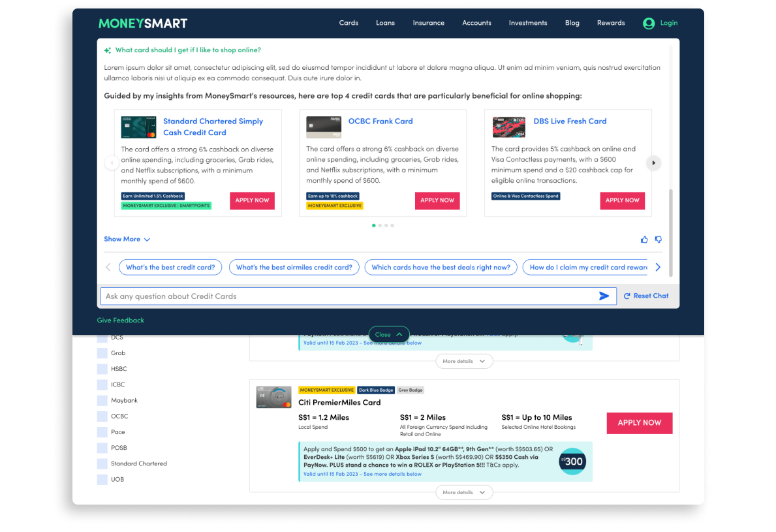Check the UOB filter checkbox
Image resolution: width=776 pixels, height=532 pixels.
click(x=102, y=480)
